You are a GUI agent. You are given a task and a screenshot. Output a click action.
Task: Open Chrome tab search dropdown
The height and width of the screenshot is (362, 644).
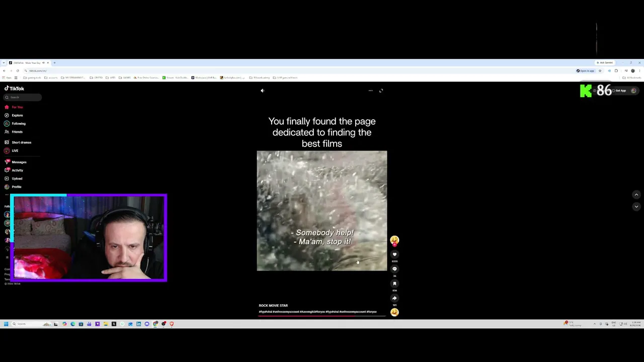point(4,63)
